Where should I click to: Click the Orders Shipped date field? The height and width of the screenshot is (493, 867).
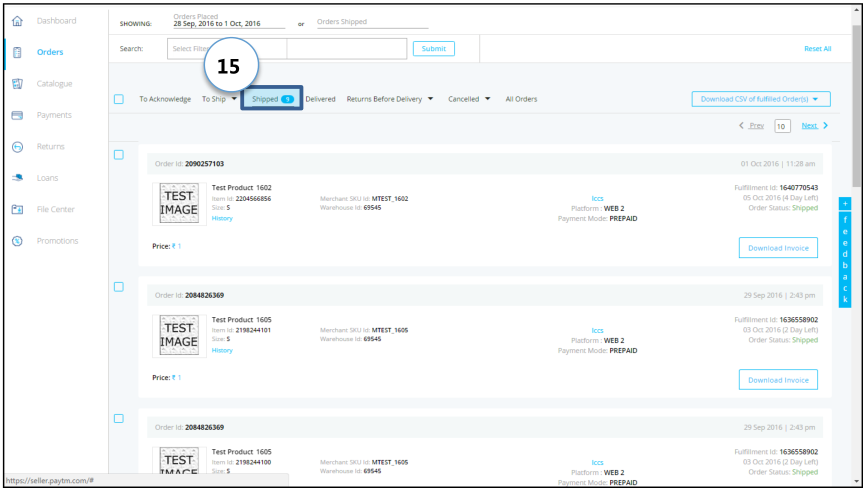tap(372, 22)
